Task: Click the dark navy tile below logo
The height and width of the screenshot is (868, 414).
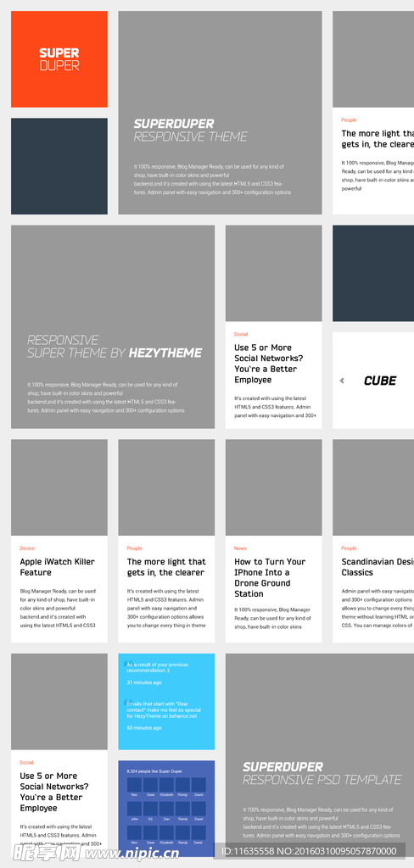Action: pyautogui.click(x=59, y=166)
